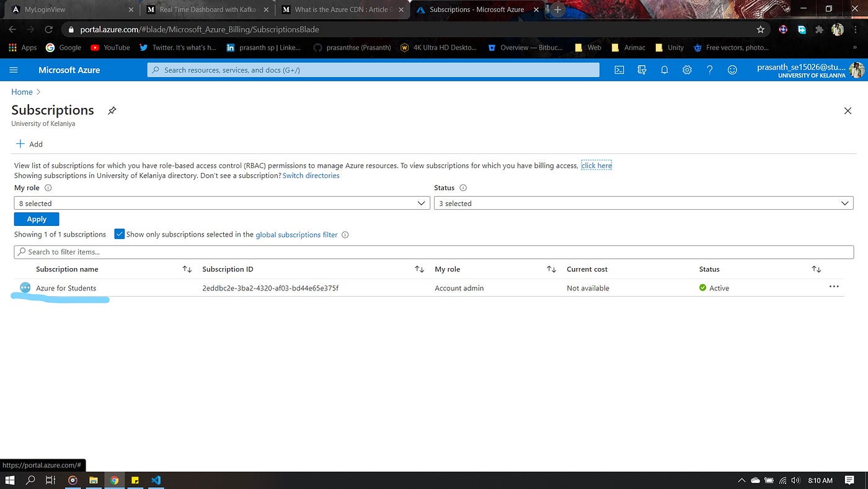Open the YouTube bookmark
The width and height of the screenshot is (868, 489).
110,47
